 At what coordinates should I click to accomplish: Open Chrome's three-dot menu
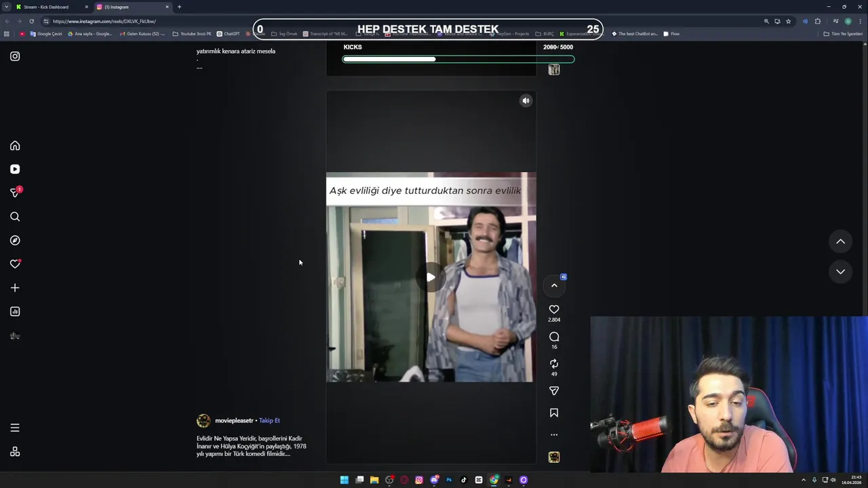click(x=861, y=21)
